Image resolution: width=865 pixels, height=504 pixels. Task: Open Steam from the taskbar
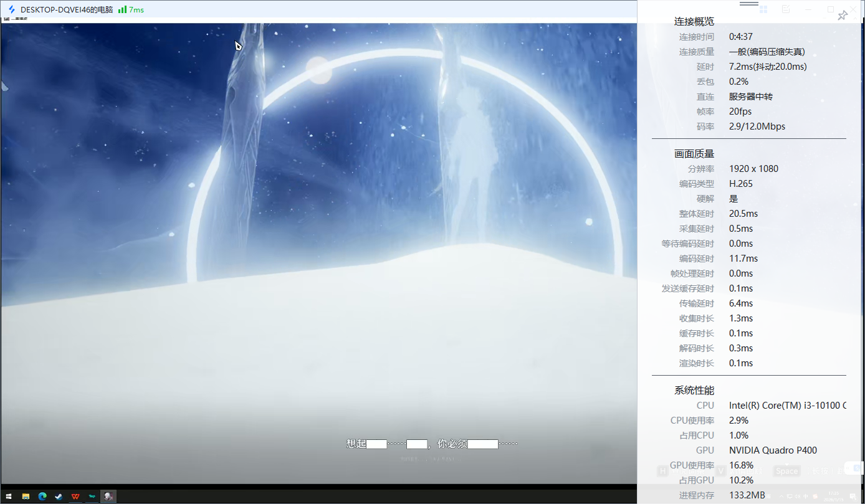[59, 497]
